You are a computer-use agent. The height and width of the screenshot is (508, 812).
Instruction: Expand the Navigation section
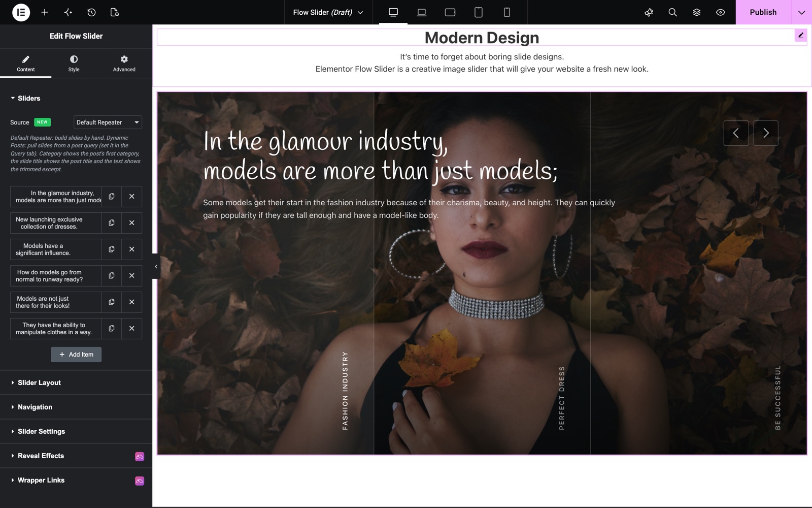click(76, 407)
